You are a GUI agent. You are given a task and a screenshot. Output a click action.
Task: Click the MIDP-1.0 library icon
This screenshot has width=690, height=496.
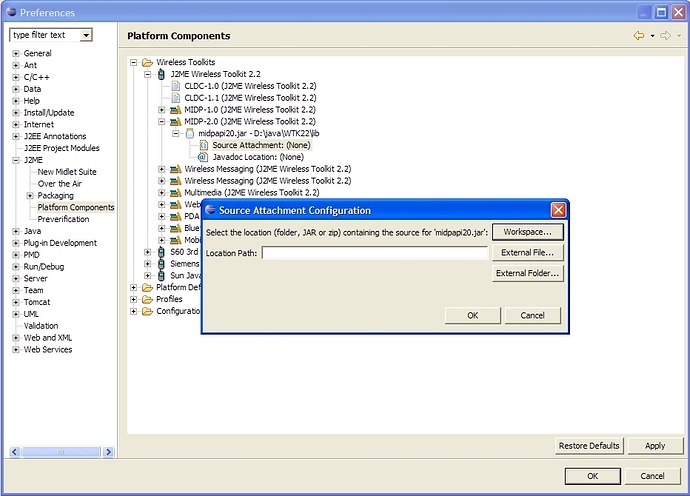click(176, 110)
